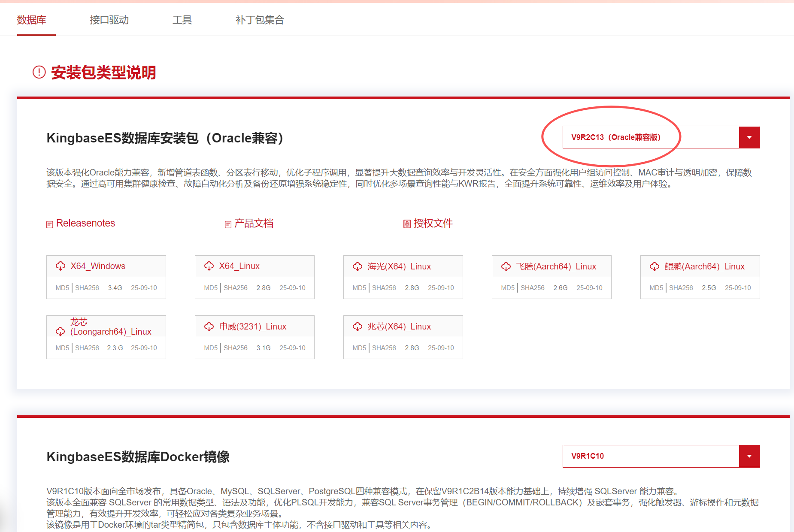Click the cloud download icon for 鲲鹏(Aarch64)_Linux
794x532 pixels.
655,266
